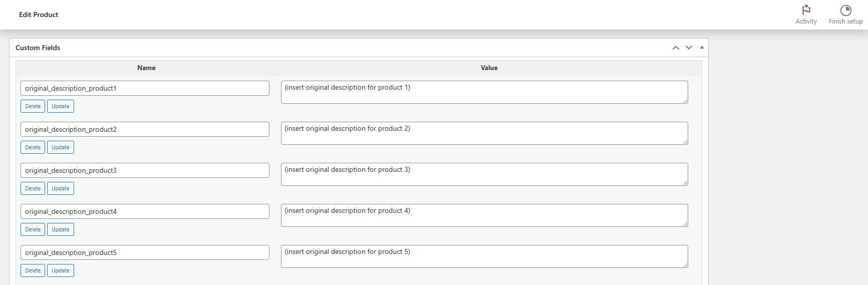Click the original_description_product4 name field
The height and width of the screenshot is (285, 868).
[x=145, y=211]
